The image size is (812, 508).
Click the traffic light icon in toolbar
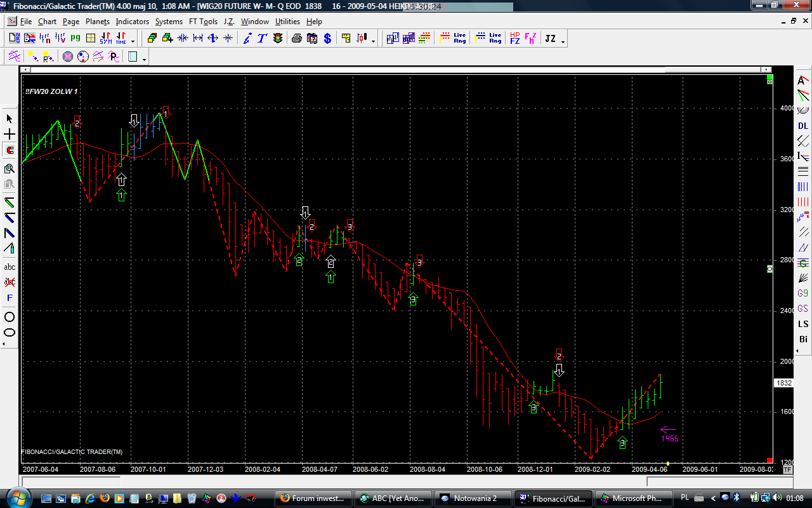pyautogui.click(x=278, y=38)
